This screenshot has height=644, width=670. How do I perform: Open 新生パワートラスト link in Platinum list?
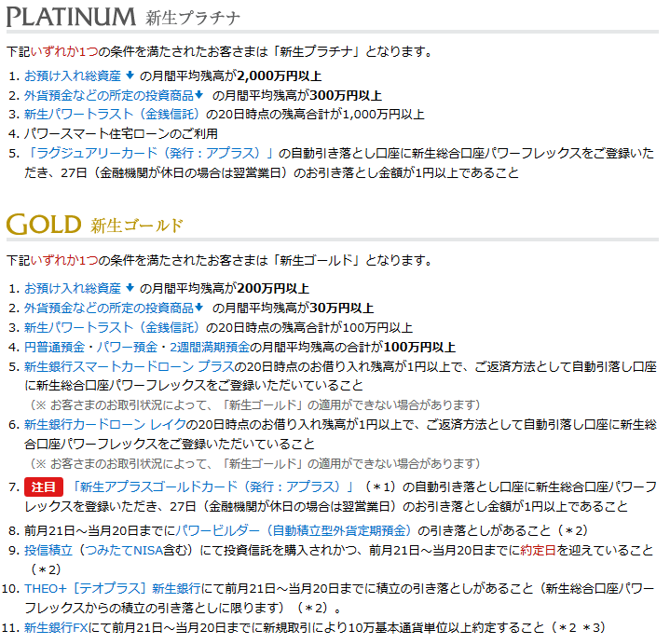112,115
